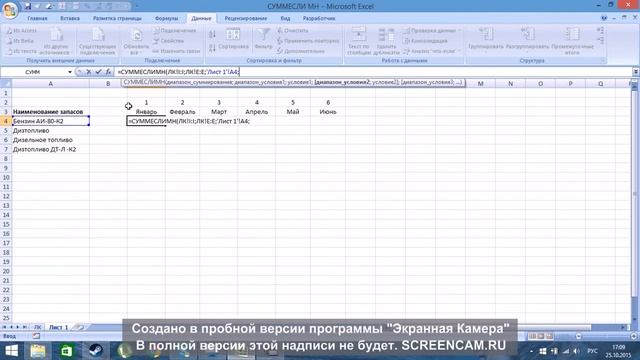
Task: Click cell Бензин АИ-80-К2
Action: coord(51,121)
